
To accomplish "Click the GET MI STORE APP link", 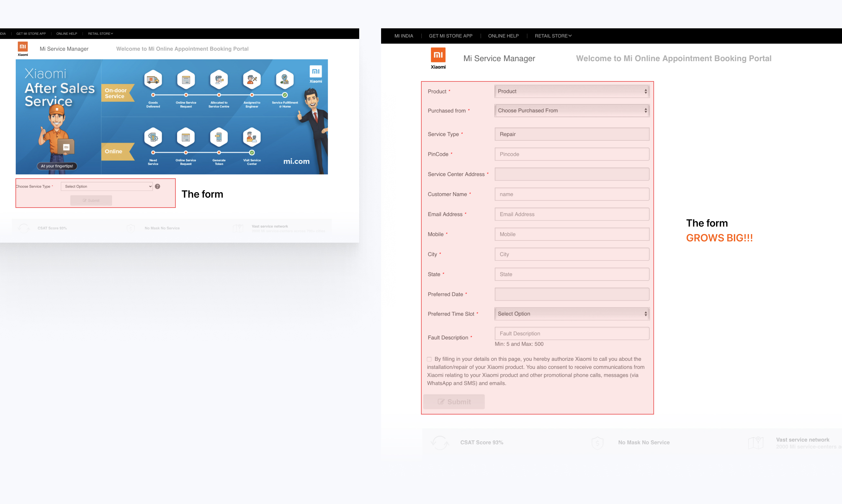I will 451,36.
